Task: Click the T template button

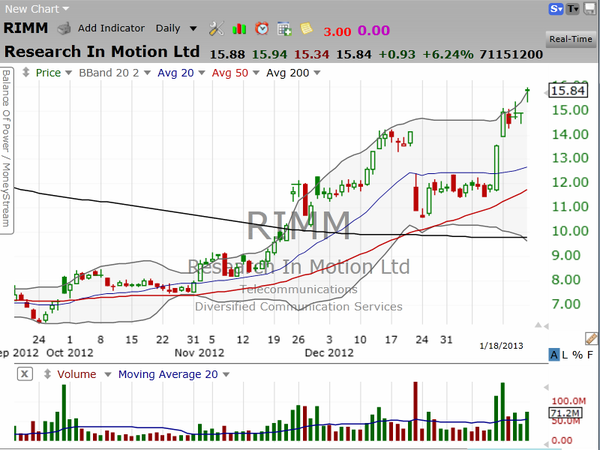Action: click(x=573, y=8)
